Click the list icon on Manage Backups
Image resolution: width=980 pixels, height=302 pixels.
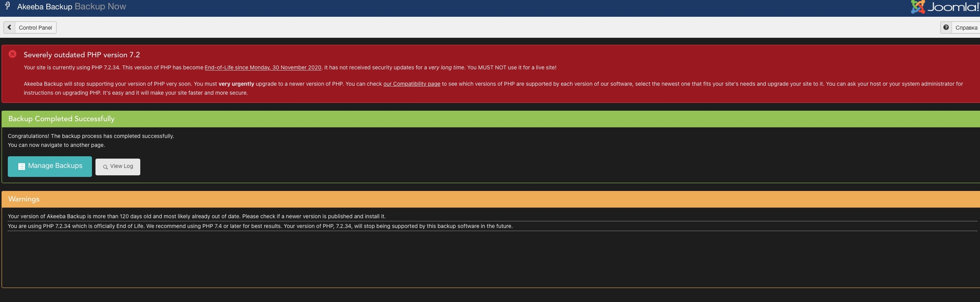click(21, 166)
